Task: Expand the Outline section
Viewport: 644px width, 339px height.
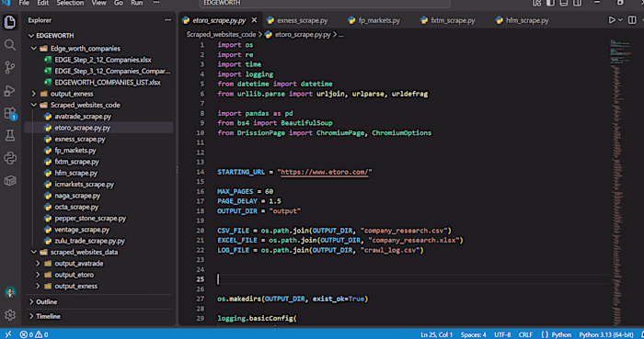Action: pos(46,301)
